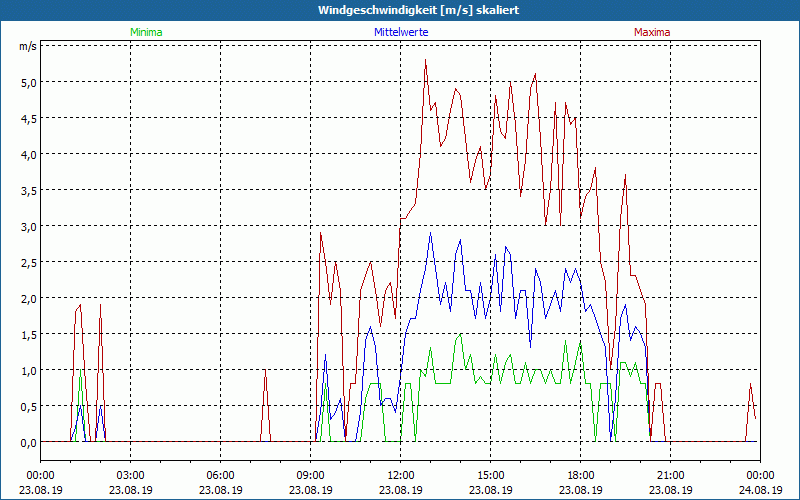Click the green Minima peak near 14:00
The width and height of the screenshot is (800, 500).
coord(461,334)
